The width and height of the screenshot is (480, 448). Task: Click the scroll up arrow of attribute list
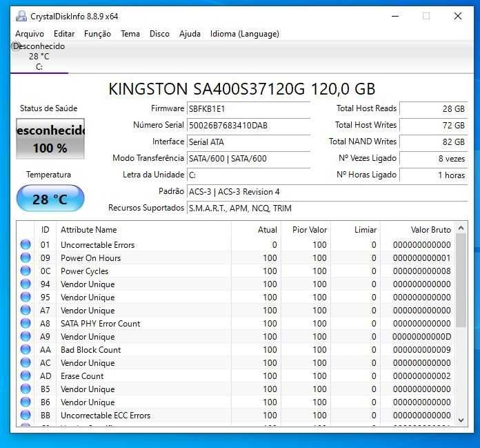pos(461,228)
